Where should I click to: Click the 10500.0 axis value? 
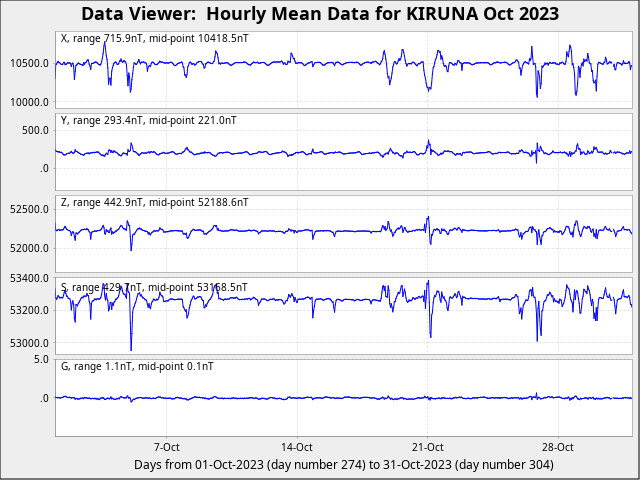pos(28,63)
